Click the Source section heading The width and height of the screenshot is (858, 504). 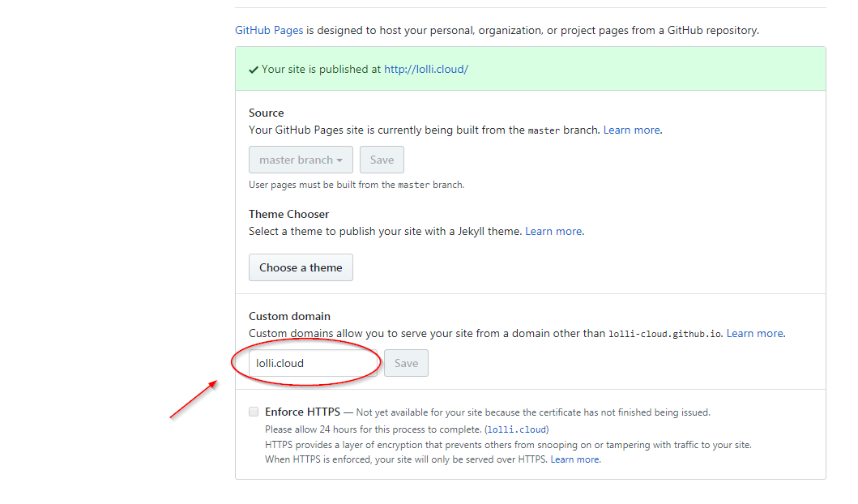point(267,113)
